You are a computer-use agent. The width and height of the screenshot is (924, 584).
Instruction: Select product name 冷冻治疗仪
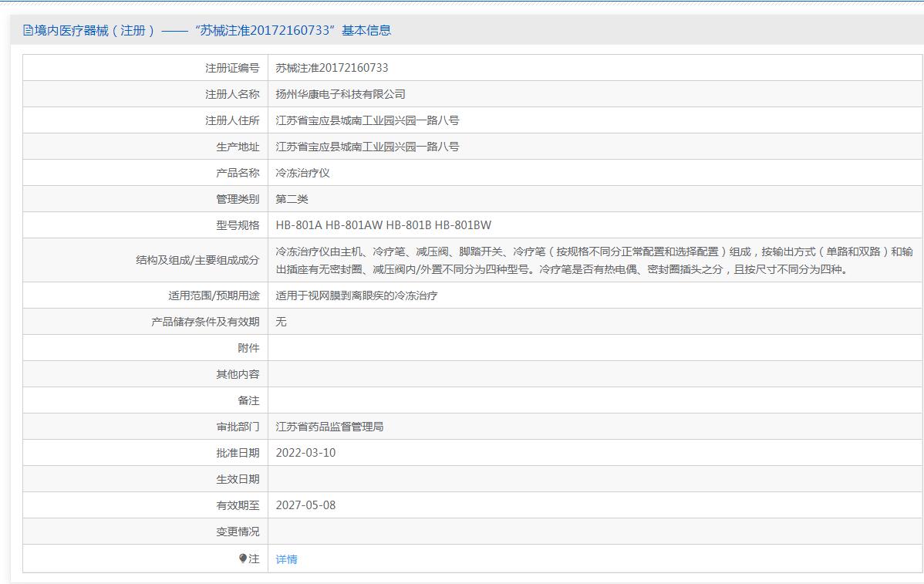302,173
